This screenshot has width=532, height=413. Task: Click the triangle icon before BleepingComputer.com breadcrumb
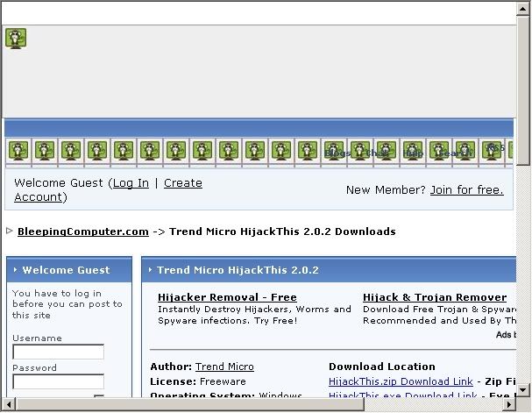[10, 231]
